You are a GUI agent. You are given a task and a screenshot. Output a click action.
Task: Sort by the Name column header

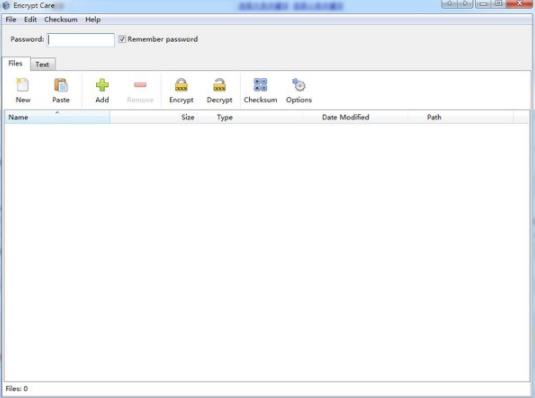click(57, 117)
